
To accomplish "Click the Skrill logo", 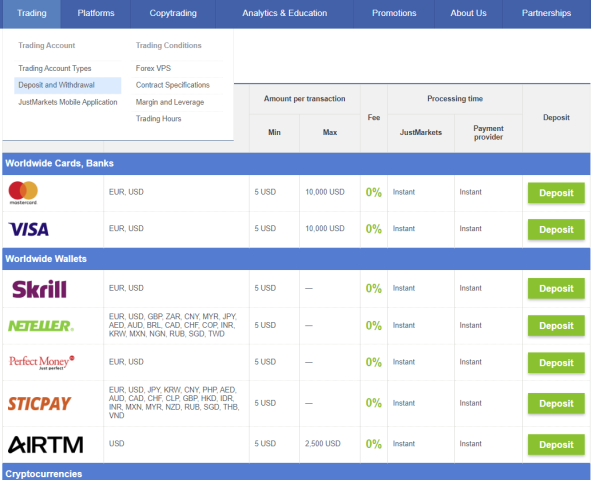I will pyautogui.click(x=39, y=289).
